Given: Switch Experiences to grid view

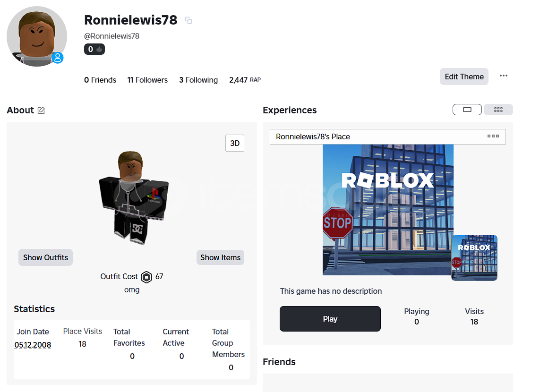Looking at the screenshot, I should tap(498, 110).
